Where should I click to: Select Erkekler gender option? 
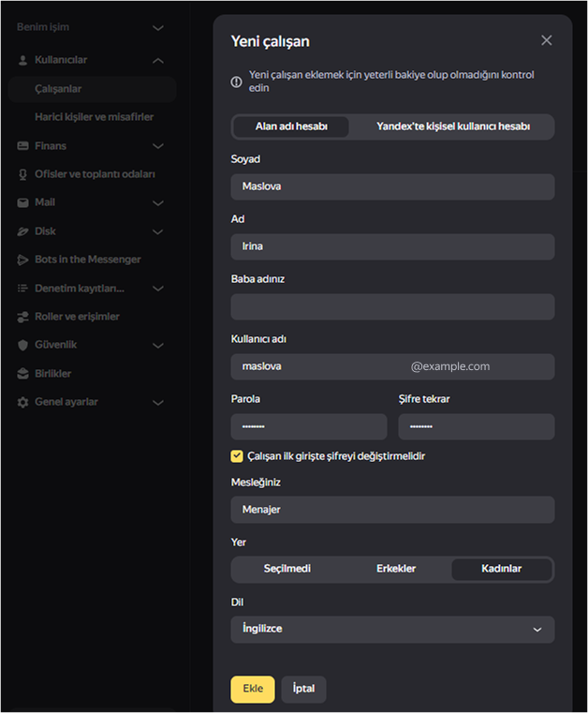[x=396, y=569]
